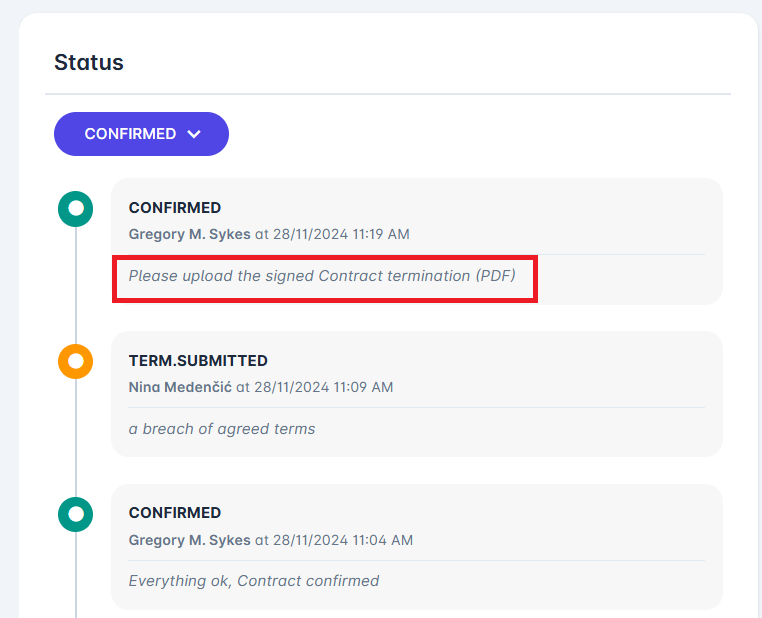The image size is (762, 618).
Task: Select the CONFIRMED title of the 11:04 AM entry
Action: click(x=175, y=512)
